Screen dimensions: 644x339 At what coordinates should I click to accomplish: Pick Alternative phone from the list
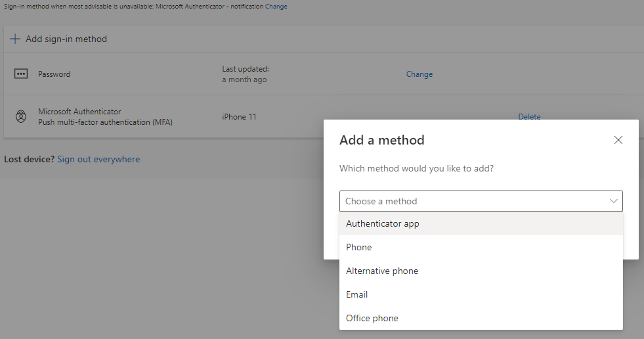point(382,271)
